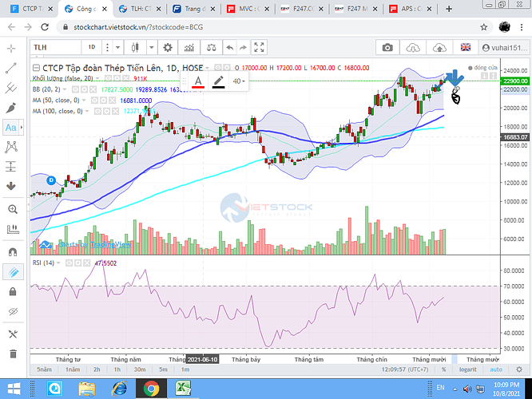Pick the brush drawing tool

(x=11, y=108)
